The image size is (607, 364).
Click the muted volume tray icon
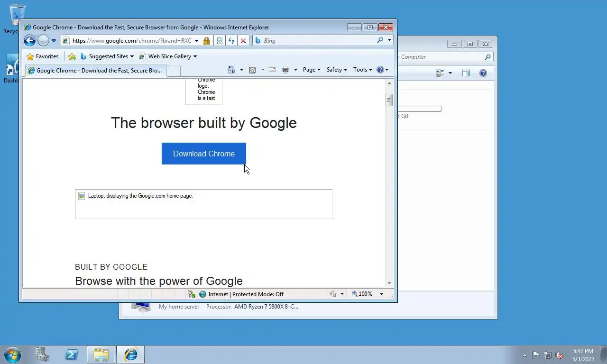point(560,355)
